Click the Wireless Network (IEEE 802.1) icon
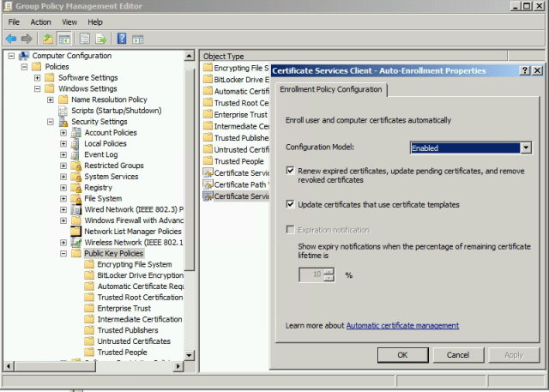 click(x=76, y=243)
